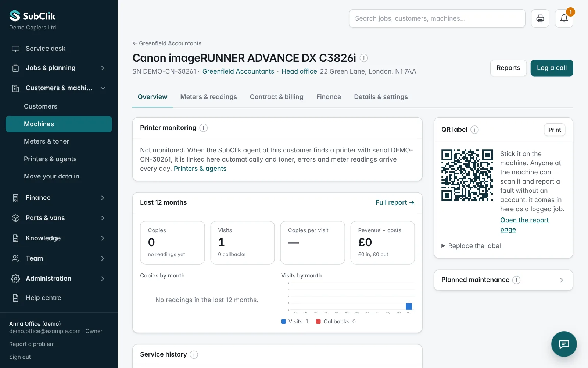588x368 pixels.
Task: Click the printer icon in top bar
Action: pyautogui.click(x=540, y=18)
